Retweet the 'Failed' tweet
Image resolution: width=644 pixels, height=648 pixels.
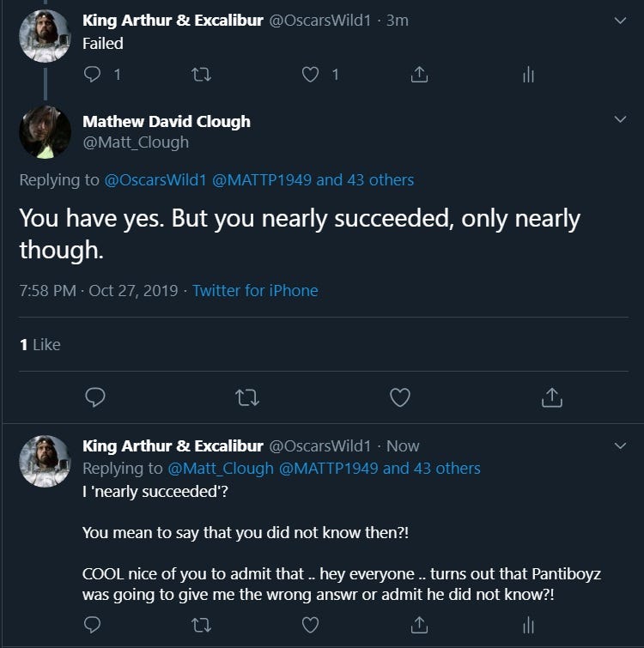(x=201, y=76)
